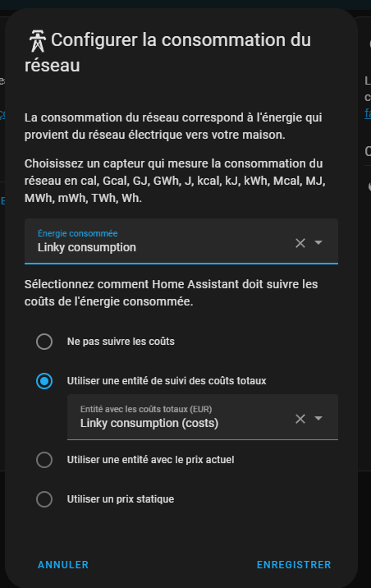Choose the current price entity radio option
The height and width of the screenshot is (588, 371).
[x=44, y=460]
